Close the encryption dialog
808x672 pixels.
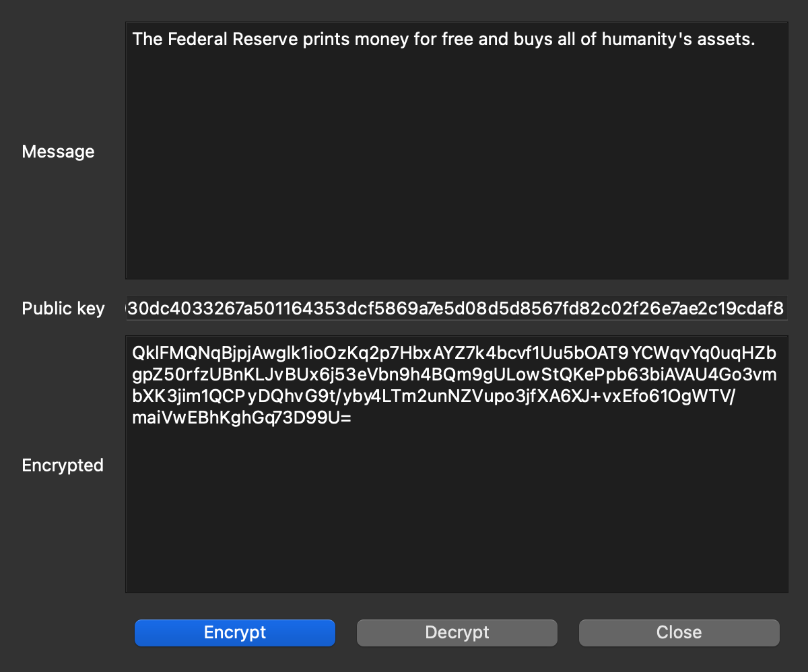point(679,633)
